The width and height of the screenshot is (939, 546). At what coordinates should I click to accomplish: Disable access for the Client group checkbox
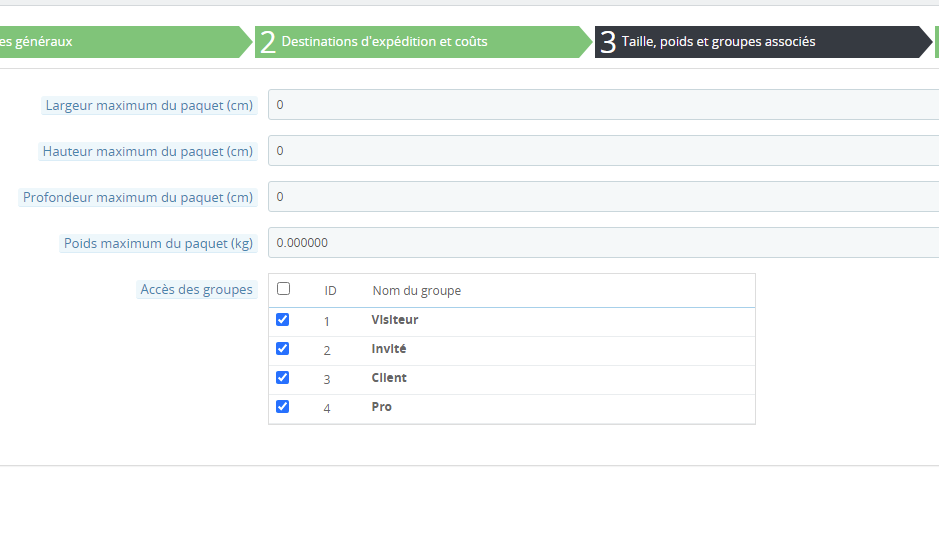pos(282,378)
